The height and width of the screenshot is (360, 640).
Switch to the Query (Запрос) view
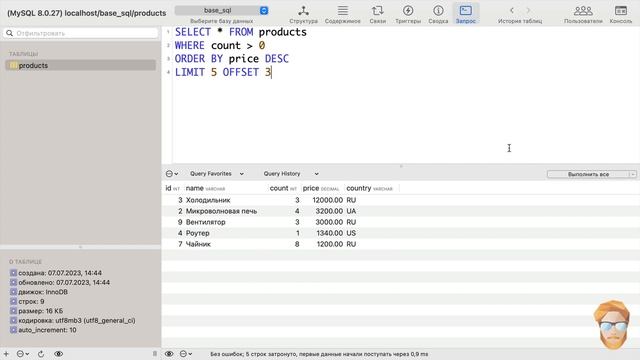point(466,14)
